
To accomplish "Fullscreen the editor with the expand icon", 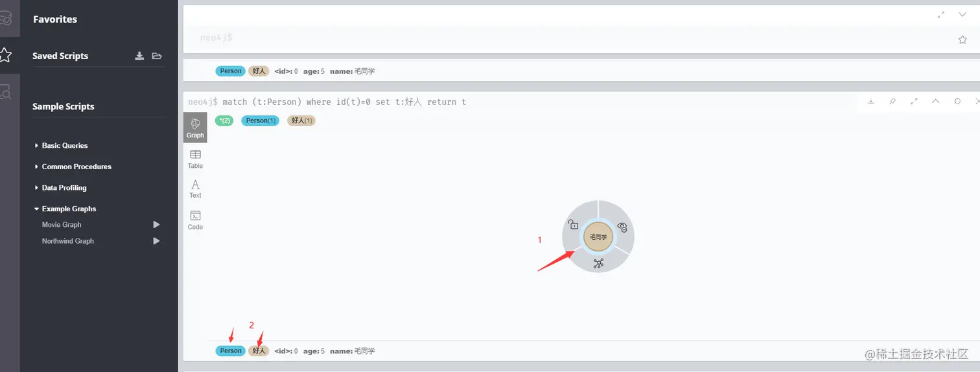I will click(941, 15).
